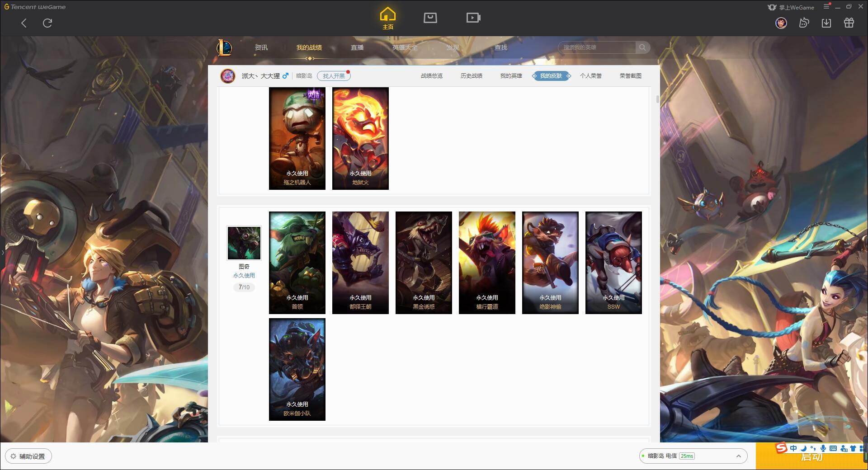This screenshot has width=868, height=470.
Task: Open the 首领 skin card
Action: coord(297,263)
